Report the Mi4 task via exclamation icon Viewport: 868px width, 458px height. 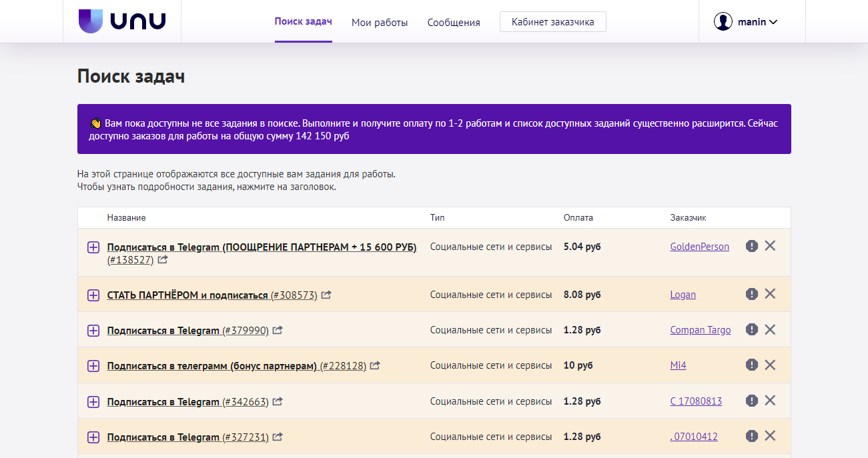tap(752, 365)
